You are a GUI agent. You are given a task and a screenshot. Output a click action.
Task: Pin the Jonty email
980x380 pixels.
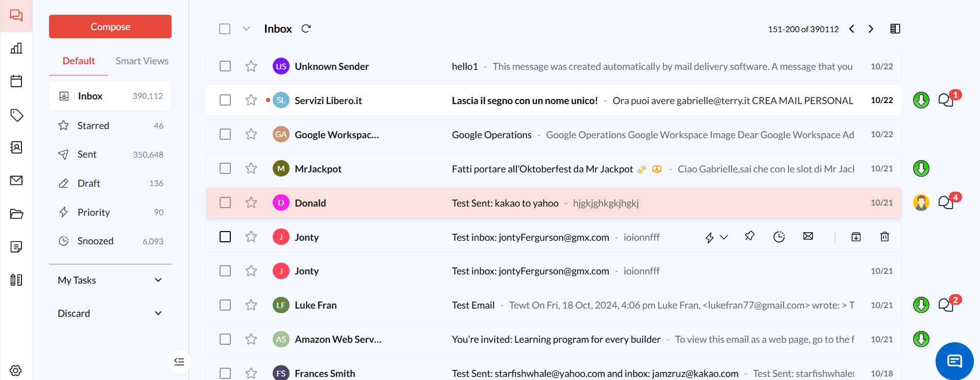point(749,236)
